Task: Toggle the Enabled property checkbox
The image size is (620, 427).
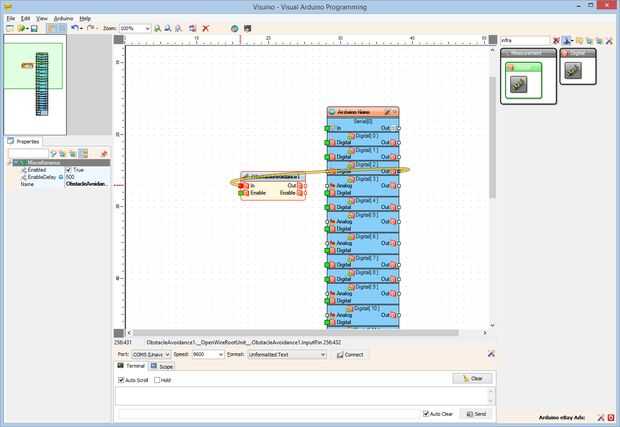Action: pyautogui.click(x=68, y=170)
